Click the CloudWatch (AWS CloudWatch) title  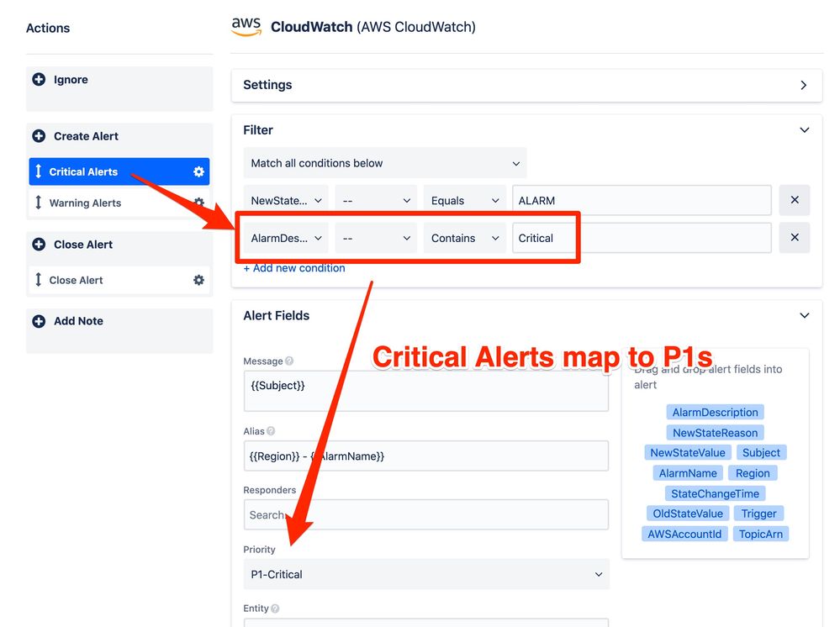[x=372, y=27]
